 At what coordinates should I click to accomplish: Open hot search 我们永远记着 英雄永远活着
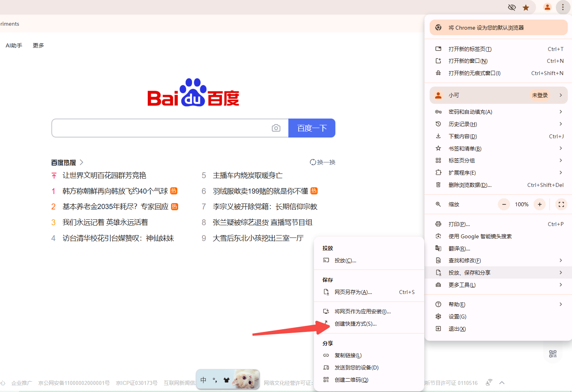coord(105,222)
